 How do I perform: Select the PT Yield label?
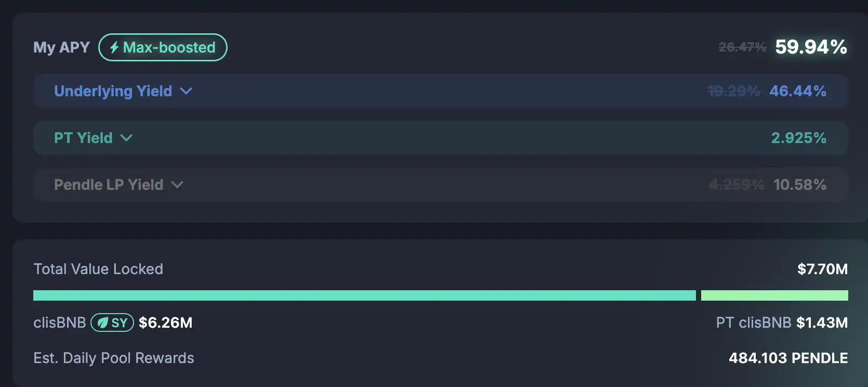click(x=83, y=138)
